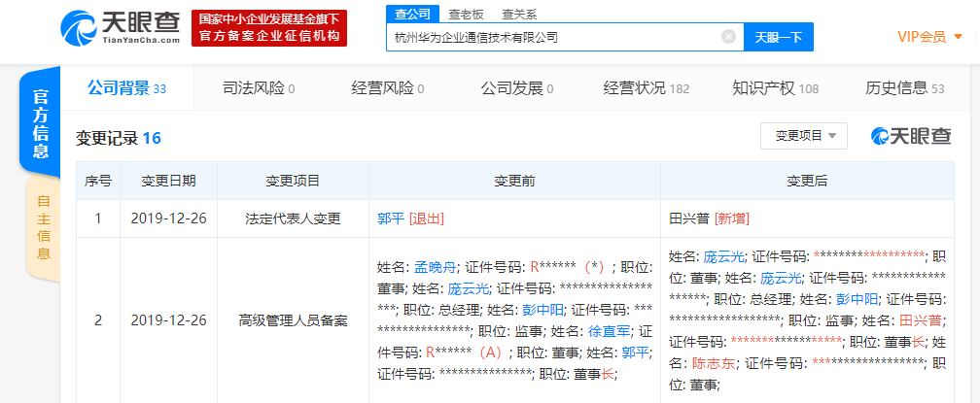This screenshot has height=403, width=980.
Task: Select the 查公司 search tab
Action: (x=412, y=14)
